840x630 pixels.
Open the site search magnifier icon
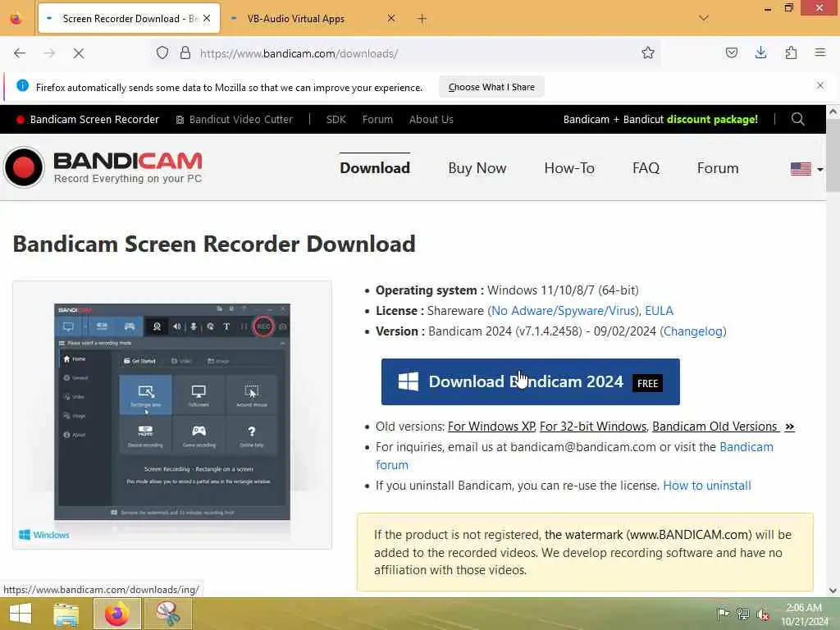(797, 119)
